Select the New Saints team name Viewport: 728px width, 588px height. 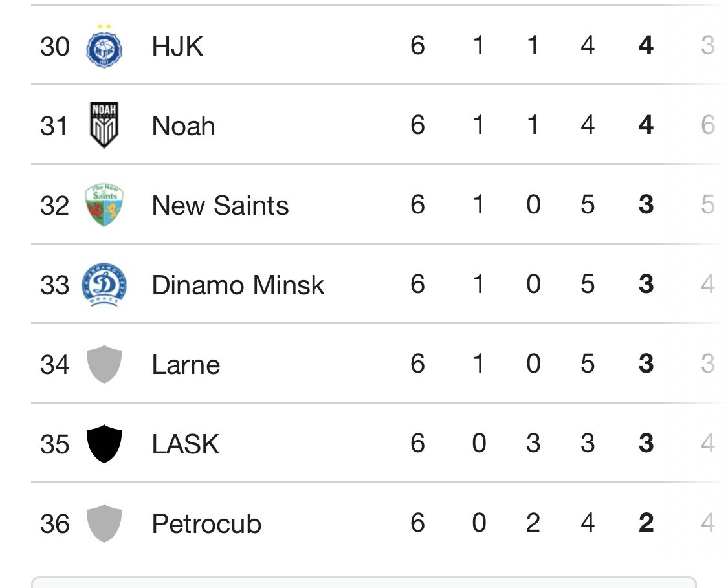tap(220, 206)
